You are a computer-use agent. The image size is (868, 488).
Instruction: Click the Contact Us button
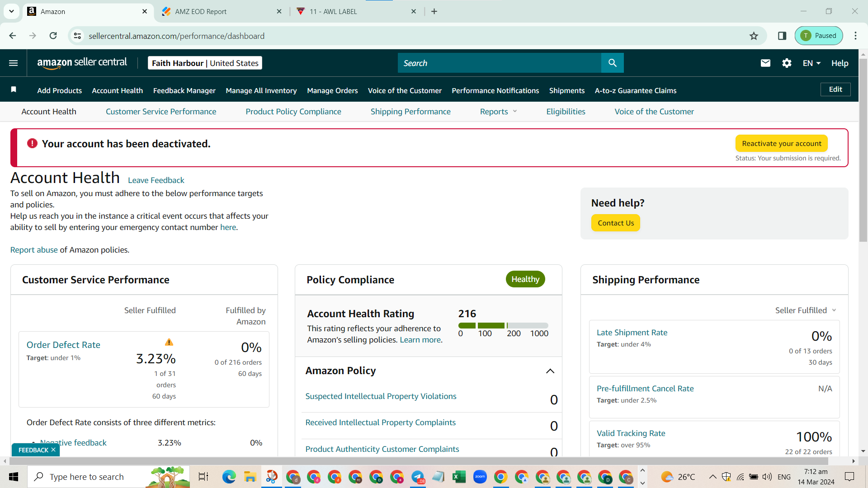(x=616, y=223)
